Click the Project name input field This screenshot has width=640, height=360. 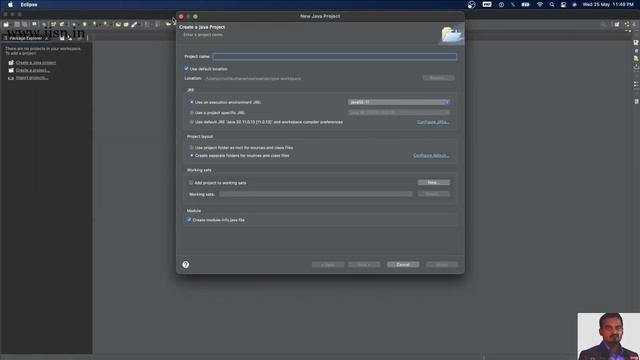(335, 57)
